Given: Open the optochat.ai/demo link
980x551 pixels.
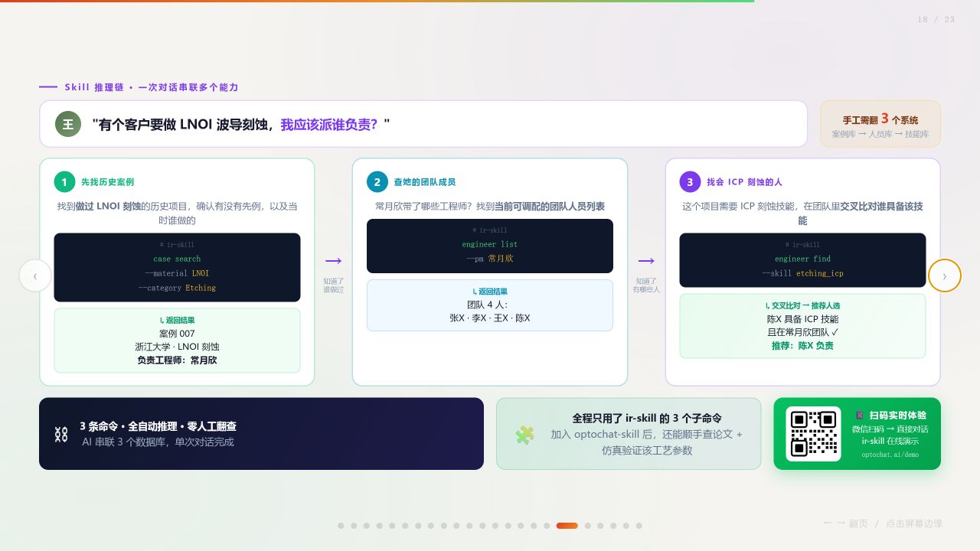Looking at the screenshot, I should 890,455.
